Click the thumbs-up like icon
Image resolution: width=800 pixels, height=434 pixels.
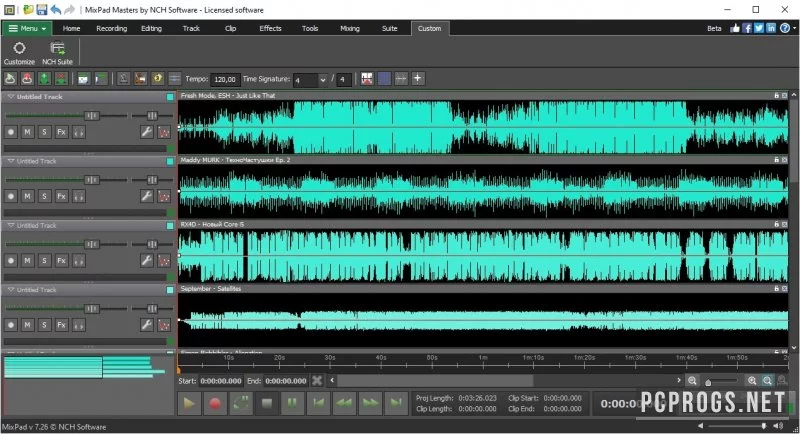tap(735, 28)
